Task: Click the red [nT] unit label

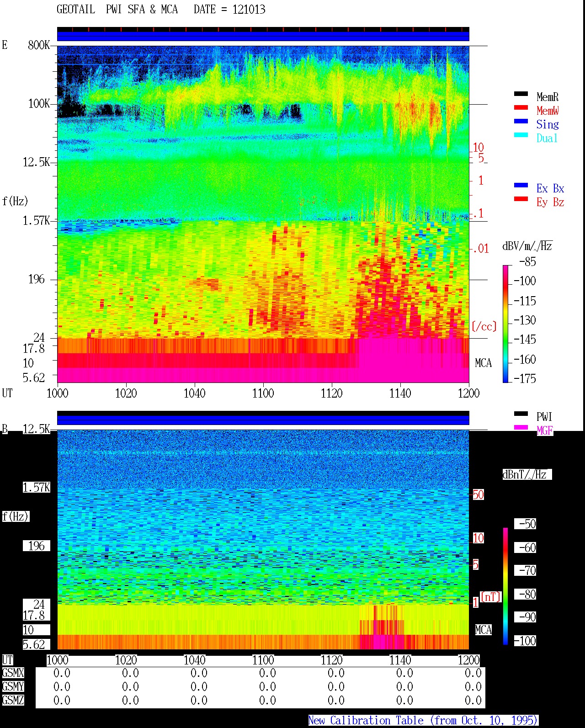Action: pos(490,597)
